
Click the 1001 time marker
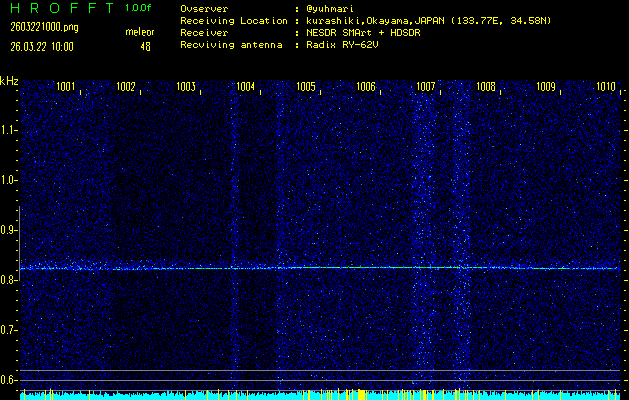(x=66, y=87)
